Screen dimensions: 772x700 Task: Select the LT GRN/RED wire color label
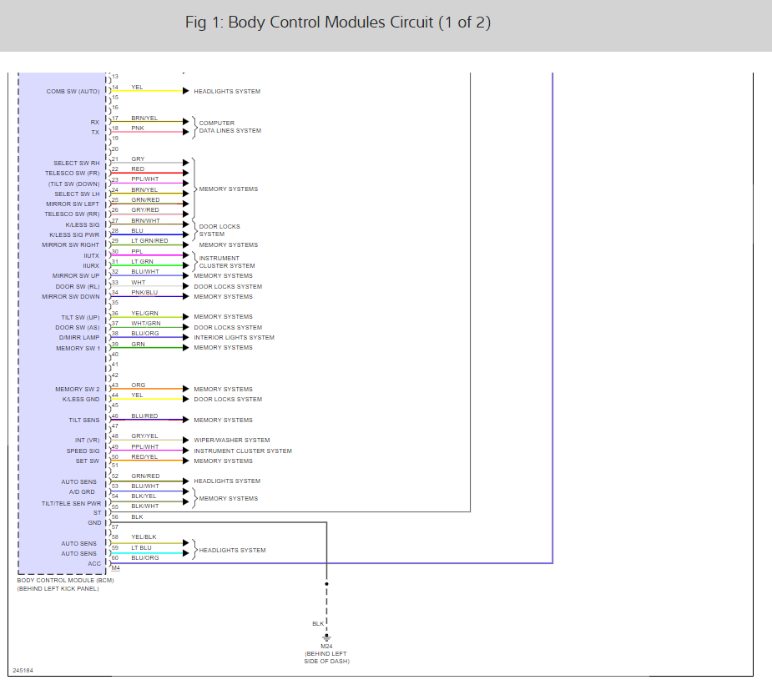tap(149, 241)
